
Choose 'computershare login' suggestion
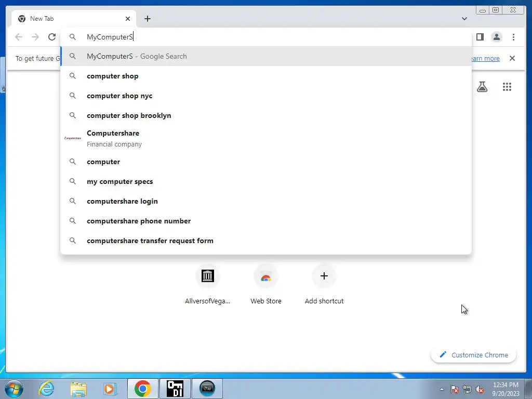click(267, 201)
